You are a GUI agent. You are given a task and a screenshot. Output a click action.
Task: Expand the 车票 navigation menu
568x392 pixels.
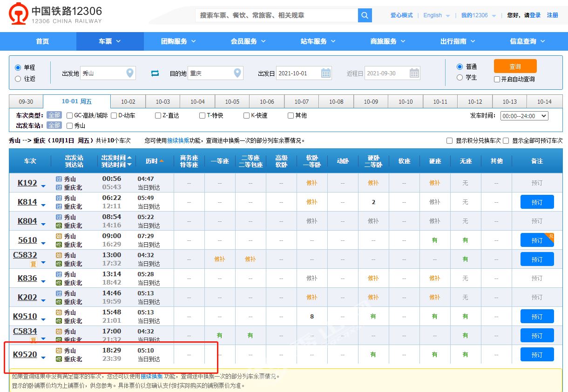[x=110, y=41]
